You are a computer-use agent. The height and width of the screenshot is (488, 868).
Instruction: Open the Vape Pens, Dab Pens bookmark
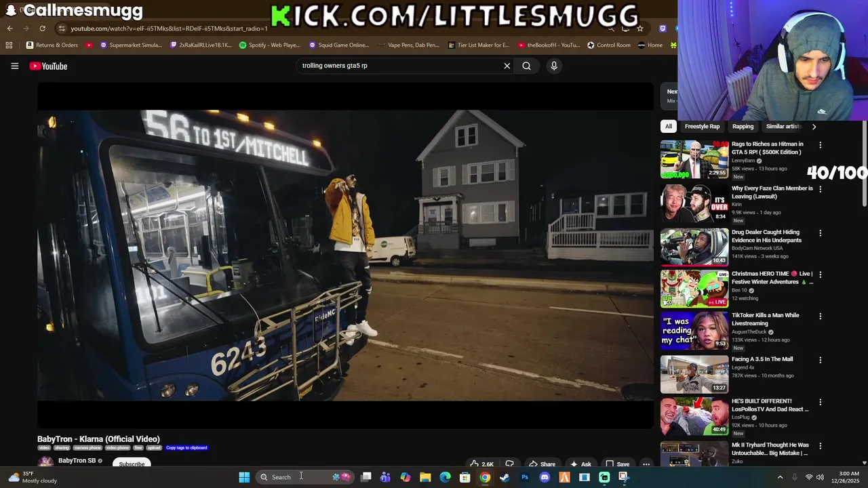[x=408, y=45]
